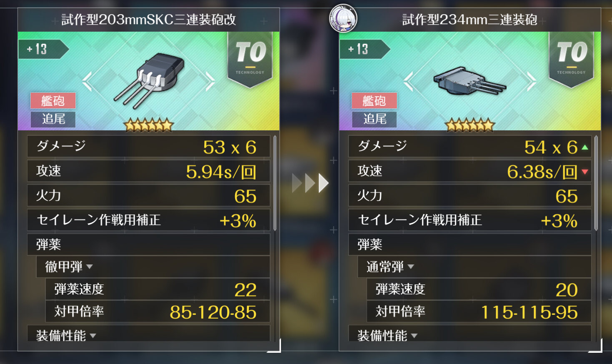Click the right arrow beside 203mm gun
Image resolution: width=612 pixels, height=364 pixels.
pyautogui.click(x=210, y=81)
